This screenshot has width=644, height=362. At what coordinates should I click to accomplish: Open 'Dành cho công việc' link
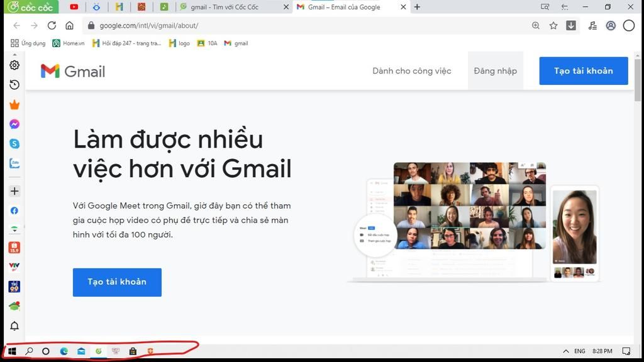pos(411,71)
